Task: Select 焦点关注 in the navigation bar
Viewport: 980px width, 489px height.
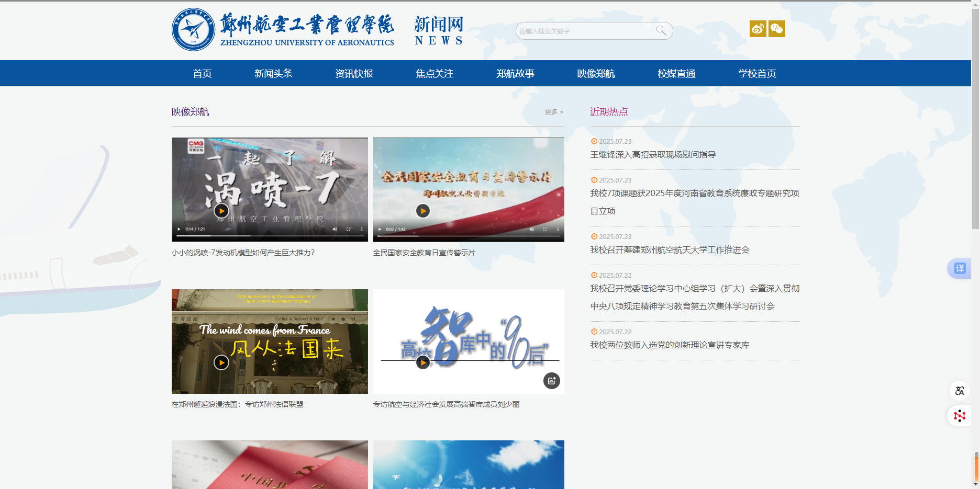Action: click(x=434, y=73)
